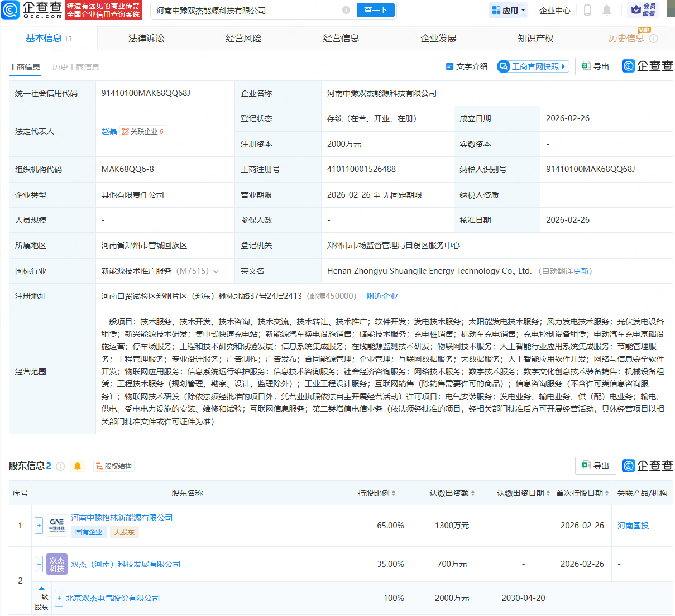Expand the 河南中豫格林新能源 shareholder row

point(39,526)
